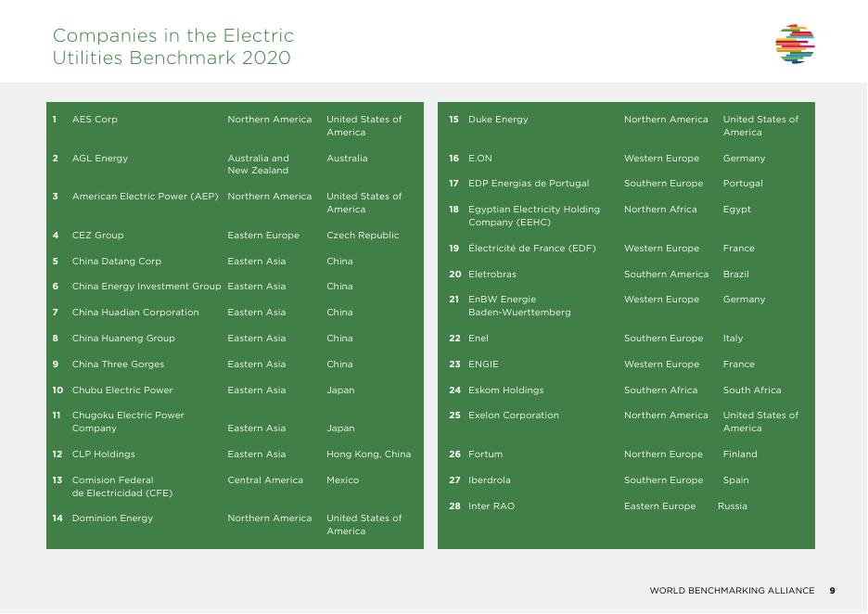
Task: Select the "Hong Kong, China" country cell
Action: (x=369, y=454)
